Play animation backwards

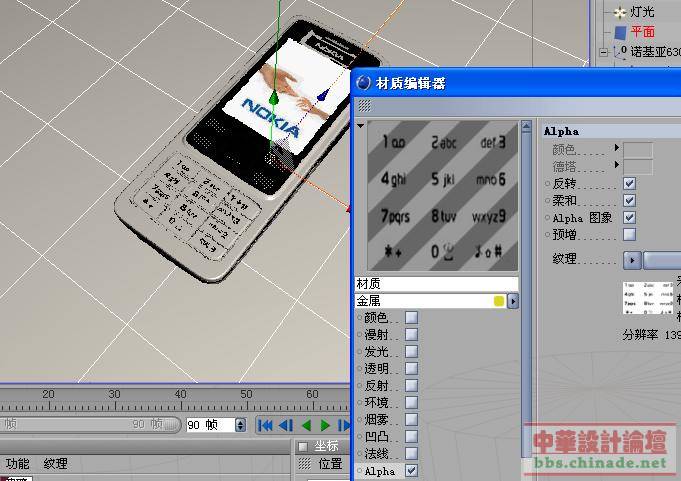[307, 425]
